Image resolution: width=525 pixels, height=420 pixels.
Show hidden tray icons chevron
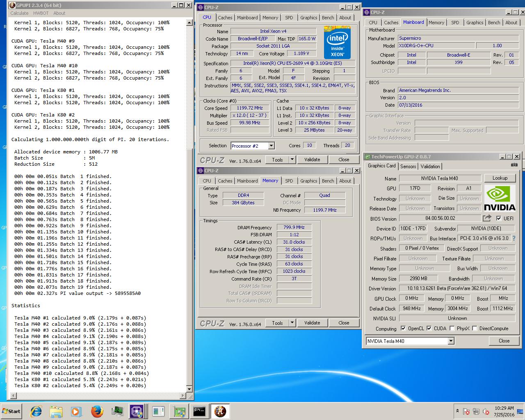pyautogui.click(x=457, y=411)
